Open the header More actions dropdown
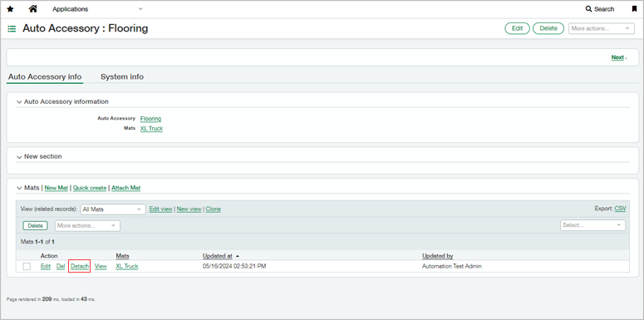Screen dimensions: 644x320 pos(602,28)
